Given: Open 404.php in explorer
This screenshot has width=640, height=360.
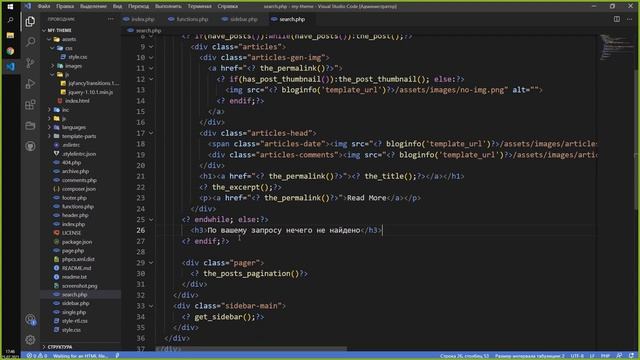Looking at the screenshot, I should tap(71, 162).
